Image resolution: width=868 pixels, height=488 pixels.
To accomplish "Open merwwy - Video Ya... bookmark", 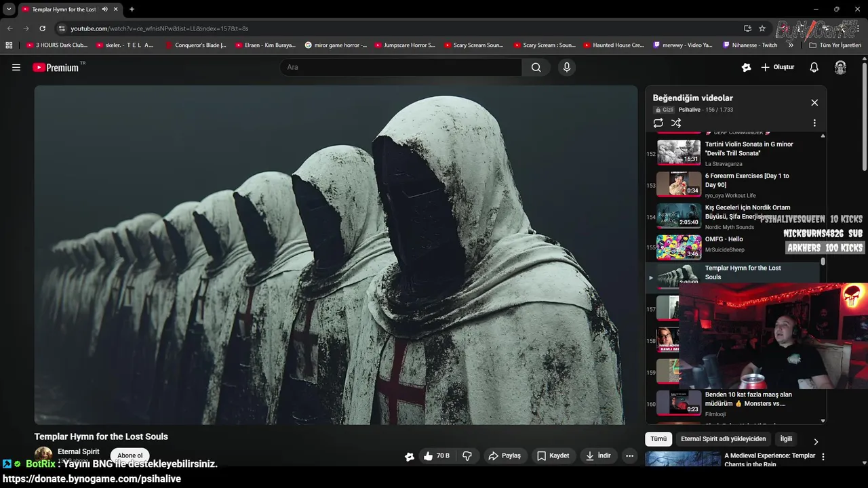I will click(683, 45).
